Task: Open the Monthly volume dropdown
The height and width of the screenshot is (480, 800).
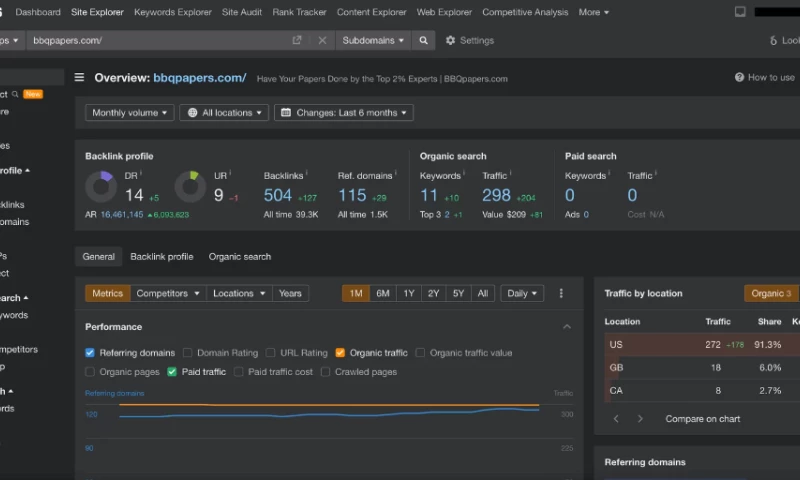Action: pyautogui.click(x=130, y=113)
